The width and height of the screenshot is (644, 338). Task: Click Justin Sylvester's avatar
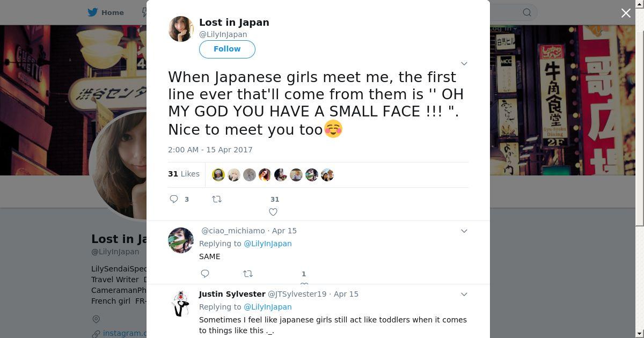[181, 303]
